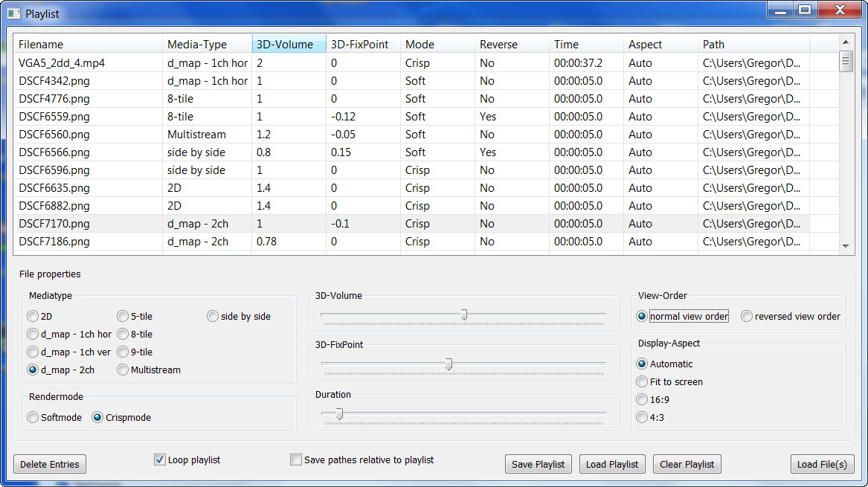Sort by the 3D-Volume column header

(x=289, y=45)
